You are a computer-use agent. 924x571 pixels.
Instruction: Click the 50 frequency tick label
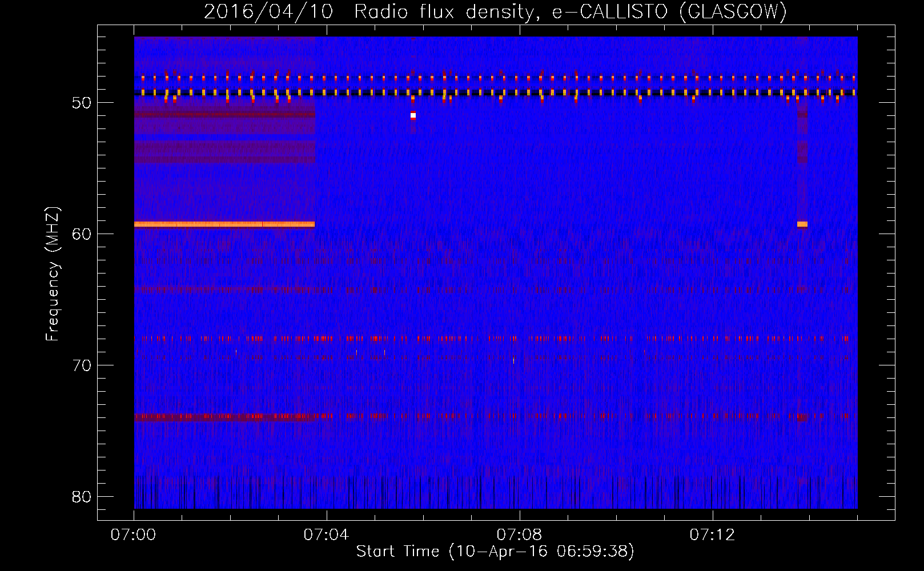click(x=82, y=103)
